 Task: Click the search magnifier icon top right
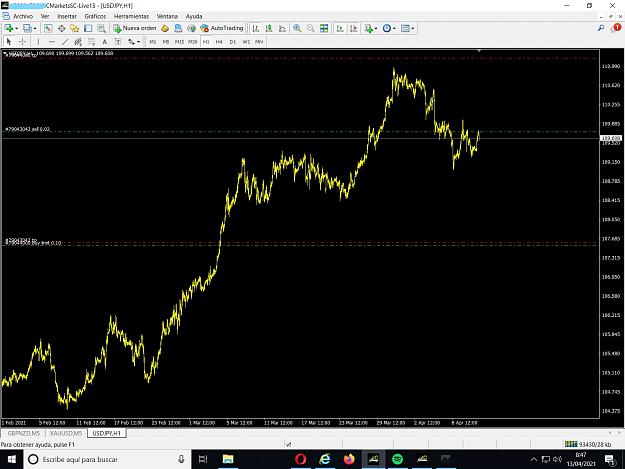601,28
